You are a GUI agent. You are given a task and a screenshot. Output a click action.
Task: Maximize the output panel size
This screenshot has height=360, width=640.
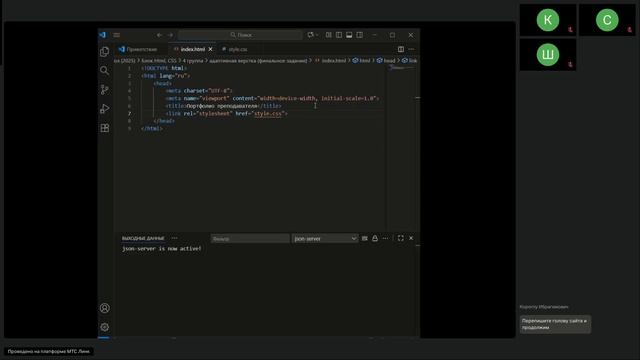[400, 238]
